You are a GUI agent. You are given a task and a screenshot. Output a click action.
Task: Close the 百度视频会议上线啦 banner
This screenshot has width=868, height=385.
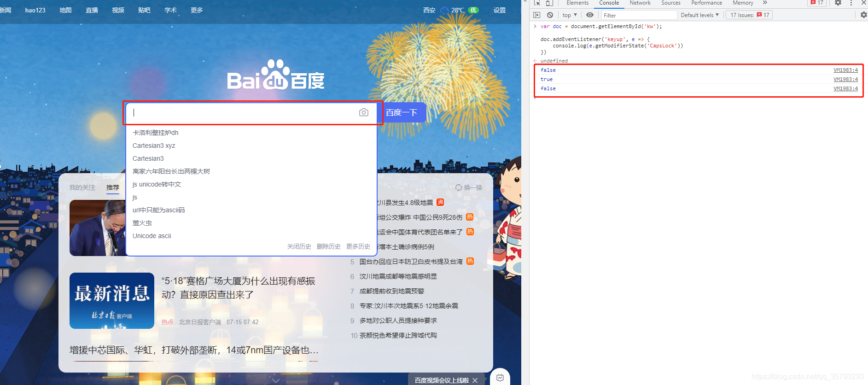[x=475, y=380]
